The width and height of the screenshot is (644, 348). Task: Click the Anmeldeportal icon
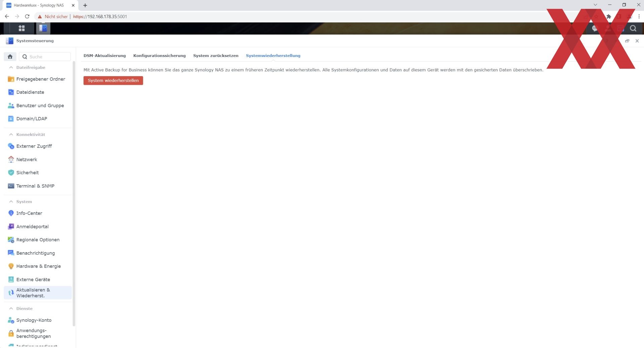(11, 227)
